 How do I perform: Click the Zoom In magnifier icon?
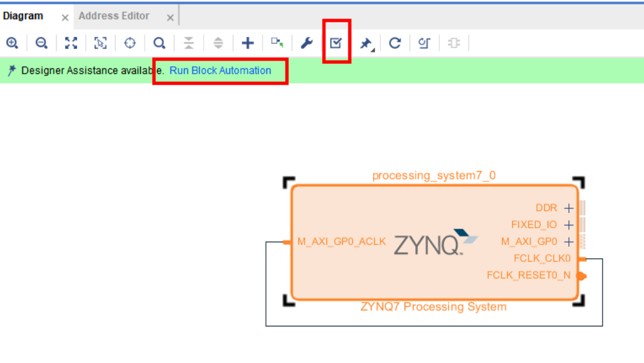[12, 43]
